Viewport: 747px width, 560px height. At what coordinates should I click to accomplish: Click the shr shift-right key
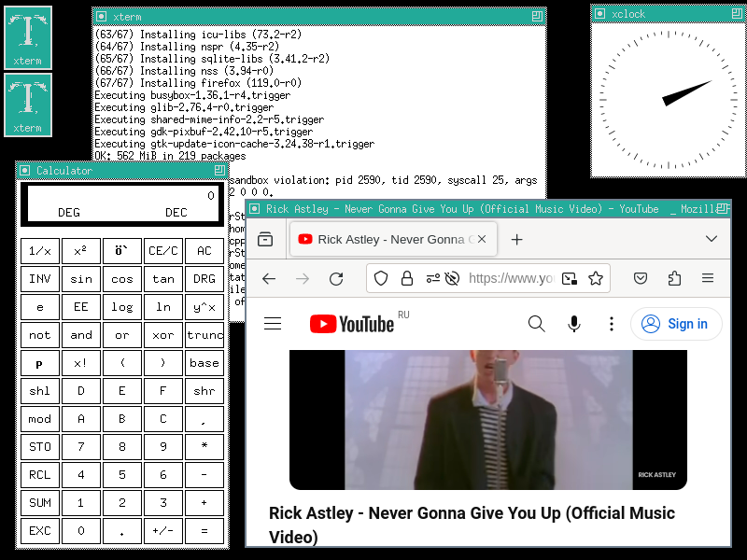[x=204, y=391]
